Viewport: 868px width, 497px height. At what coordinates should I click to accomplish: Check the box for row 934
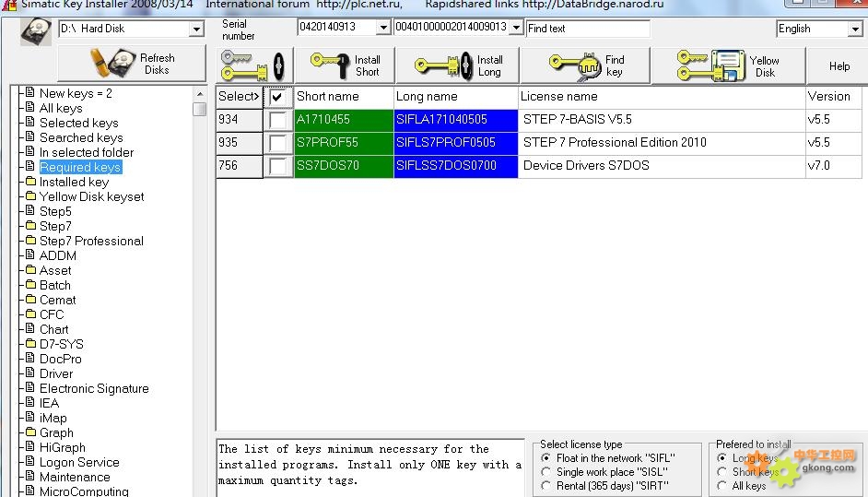277,120
